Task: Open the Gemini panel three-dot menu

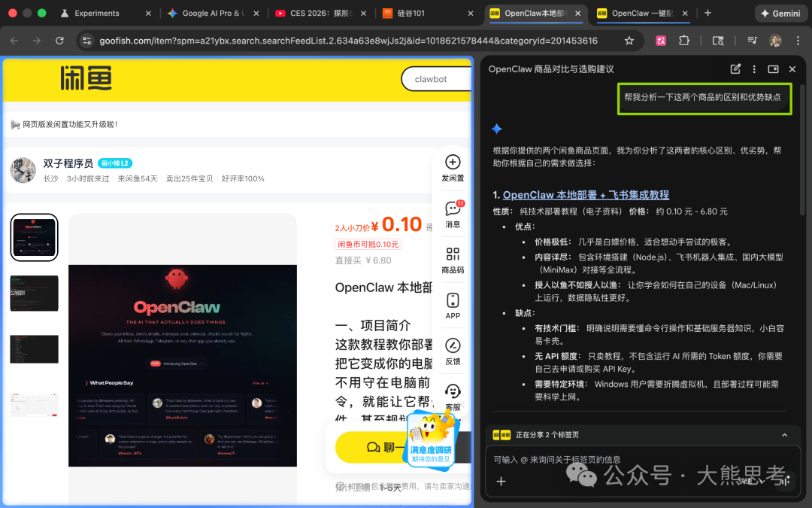Action: [x=753, y=68]
